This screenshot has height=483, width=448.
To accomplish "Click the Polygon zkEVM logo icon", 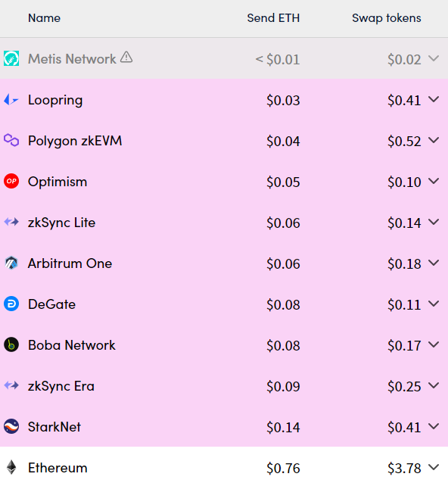I will (11, 141).
